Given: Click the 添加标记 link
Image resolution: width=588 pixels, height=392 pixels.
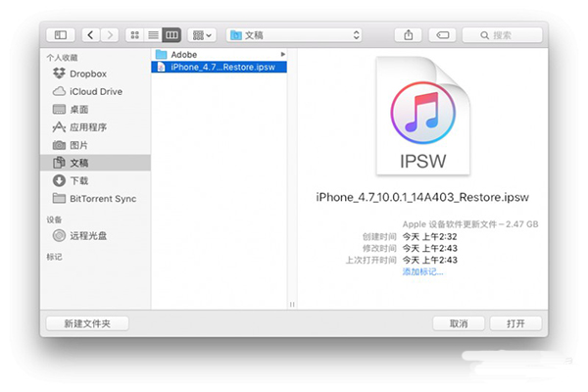Looking at the screenshot, I should [x=422, y=270].
